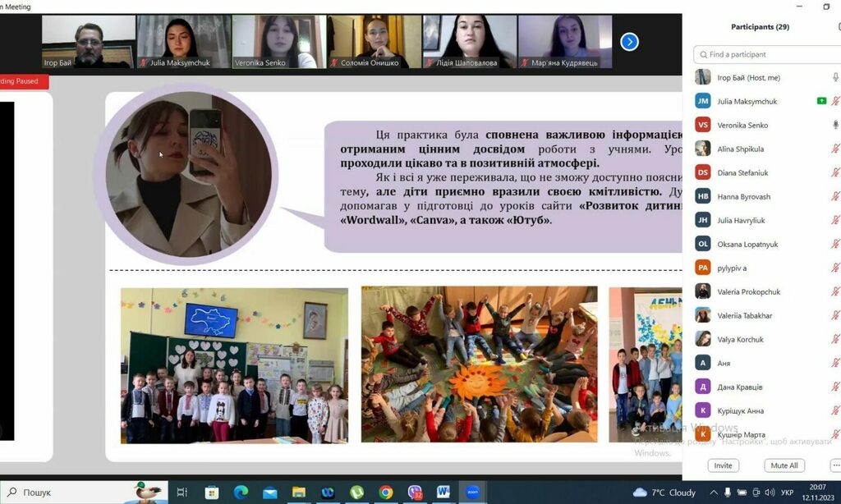
Task: Open Task View from the taskbar
Action: (x=182, y=493)
